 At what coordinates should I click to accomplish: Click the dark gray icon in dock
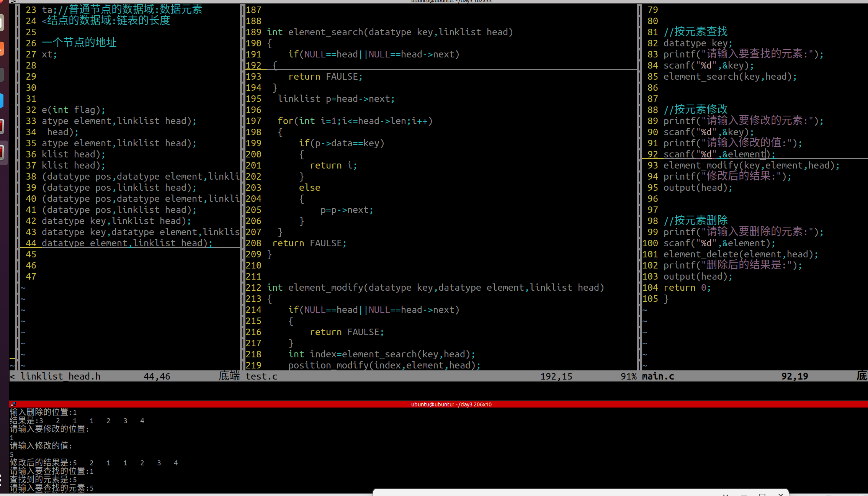pos(2,75)
